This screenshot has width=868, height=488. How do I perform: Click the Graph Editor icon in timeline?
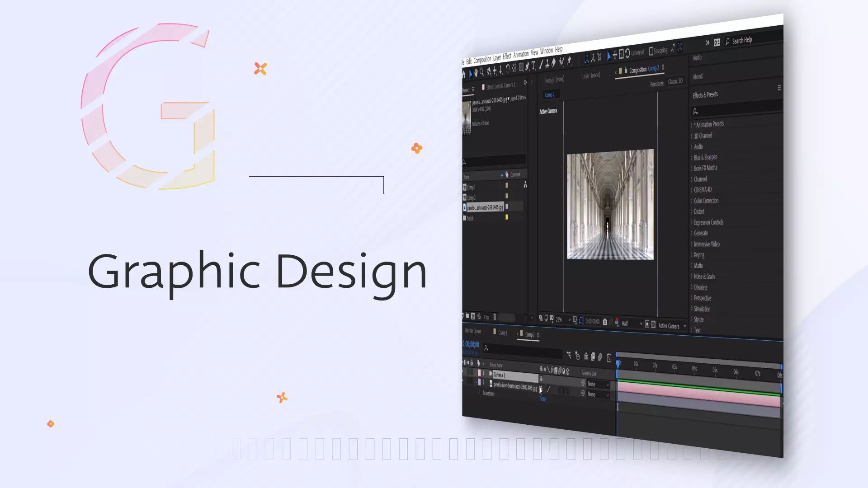click(609, 358)
